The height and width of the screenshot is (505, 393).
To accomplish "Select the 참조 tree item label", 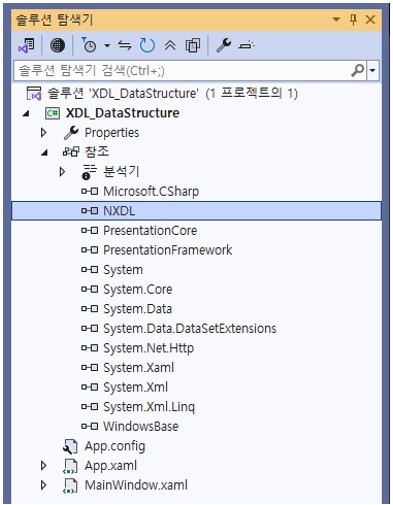I will coord(97,152).
